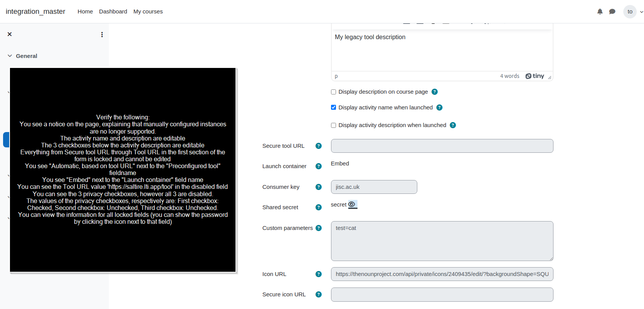Show help for Display activity description when launched

tap(453, 125)
